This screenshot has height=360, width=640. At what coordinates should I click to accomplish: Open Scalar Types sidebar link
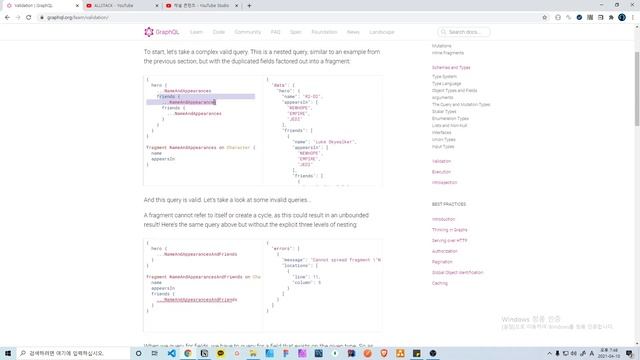(x=444, y=111)
